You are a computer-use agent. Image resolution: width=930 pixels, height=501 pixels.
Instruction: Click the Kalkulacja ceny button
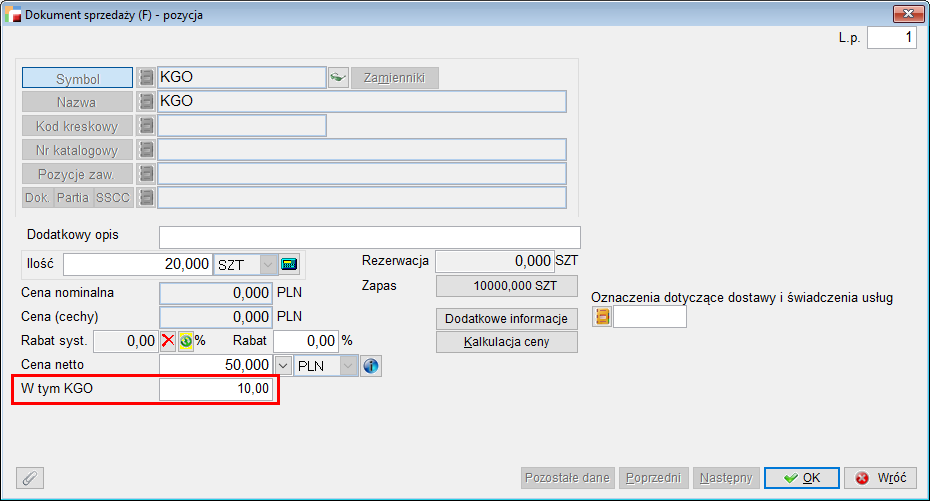click(x=507, y=342)
